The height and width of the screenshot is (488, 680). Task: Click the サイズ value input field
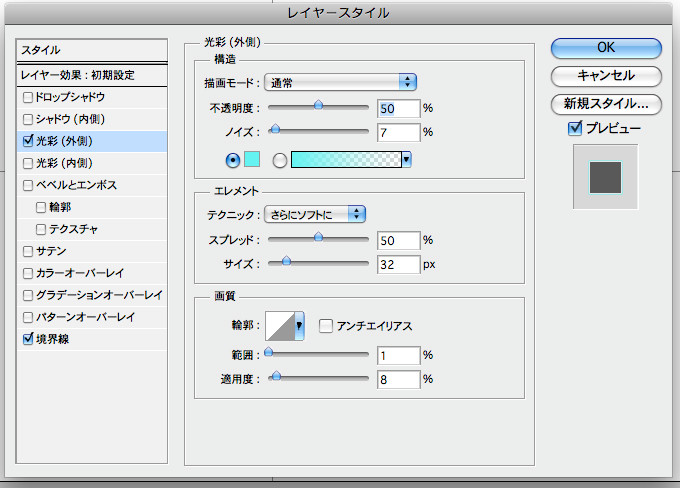[x=397, y=264]
